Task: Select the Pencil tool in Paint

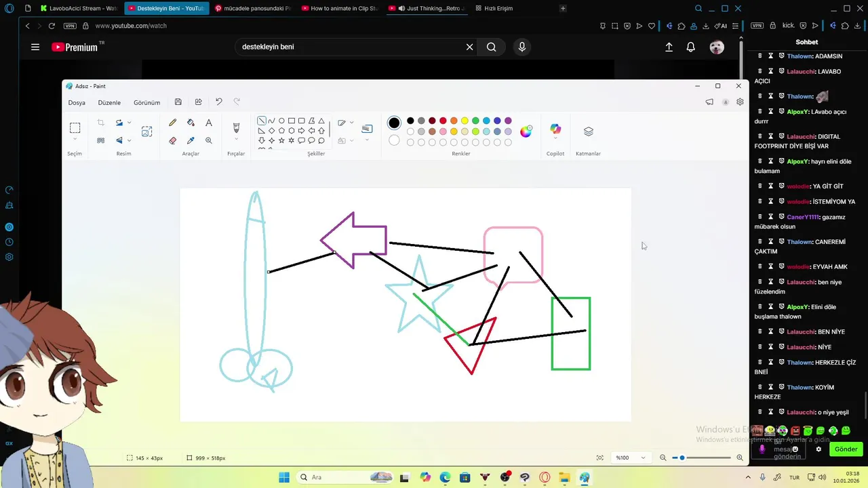Action: point(173,123)
